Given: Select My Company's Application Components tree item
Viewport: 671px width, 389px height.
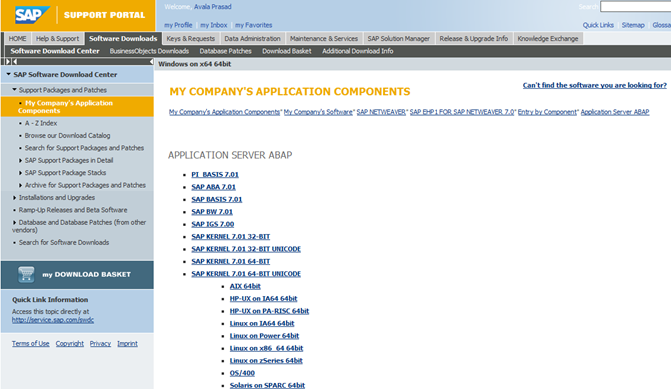Looking at the screenshot, I should 77,107.
